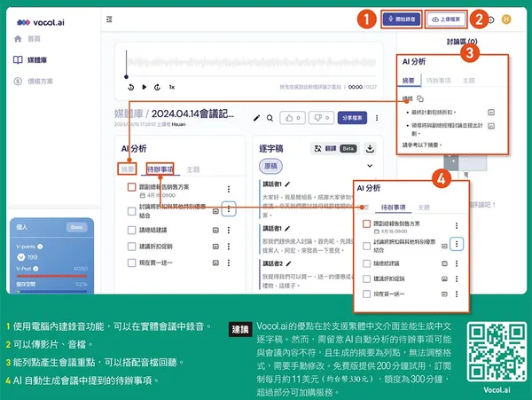Check the 建議折扣促銷 to-do item
The image size is (532, 400).
pos(131,247)
